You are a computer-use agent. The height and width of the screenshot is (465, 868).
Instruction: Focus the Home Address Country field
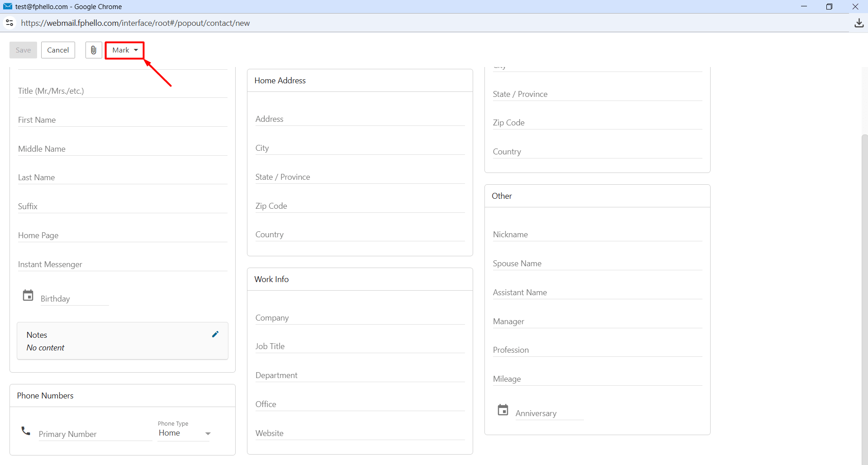[360, 235]
